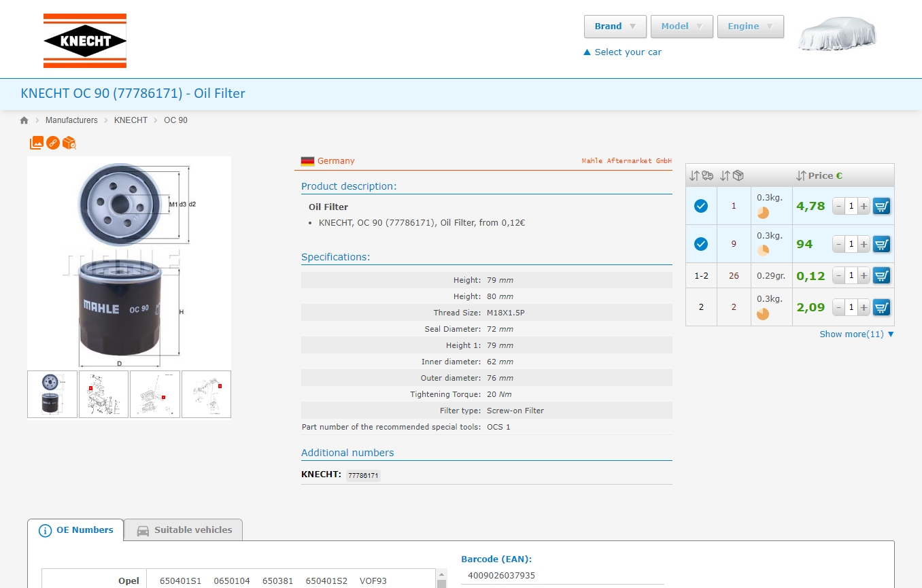Add the 0,12 offer to cart

pos(882,275)
